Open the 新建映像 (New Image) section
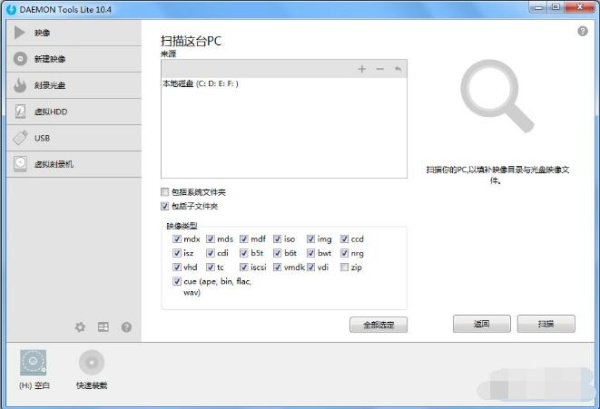The height and width of the screenshot is (409, 600). (x=74, y=59)
